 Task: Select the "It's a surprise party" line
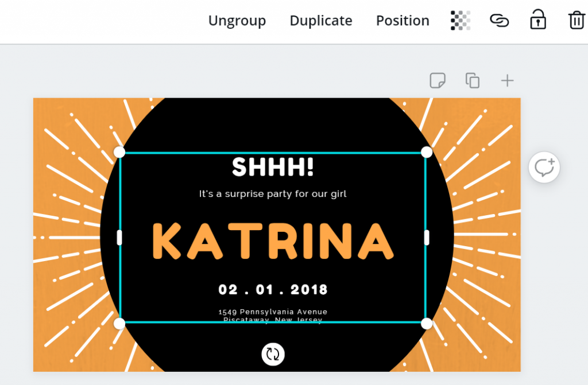273,194
